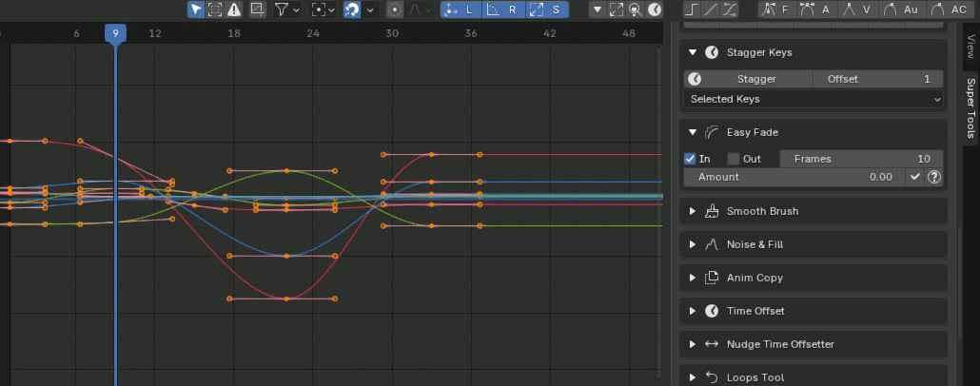Expand the Nudge Time Offsetter panel
The image size is (980, 386).
(692, 344)
